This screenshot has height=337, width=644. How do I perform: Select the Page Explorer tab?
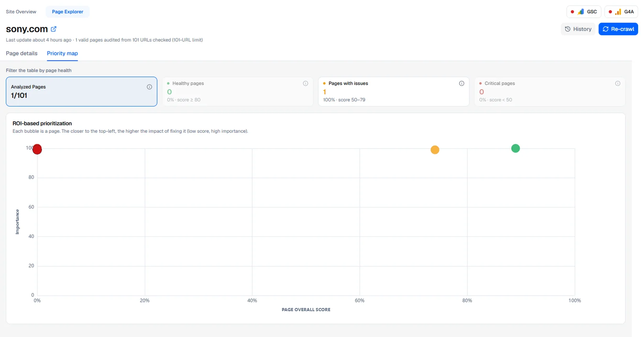pos(68,12)
